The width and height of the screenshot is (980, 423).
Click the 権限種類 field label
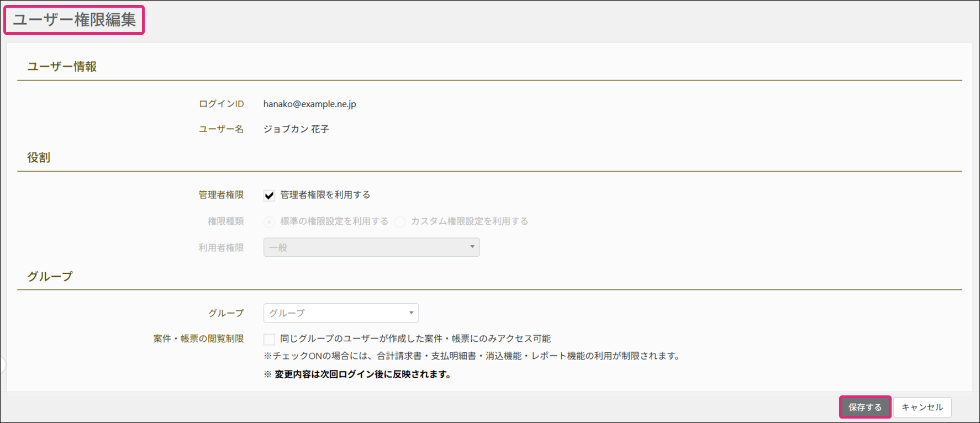225,221
